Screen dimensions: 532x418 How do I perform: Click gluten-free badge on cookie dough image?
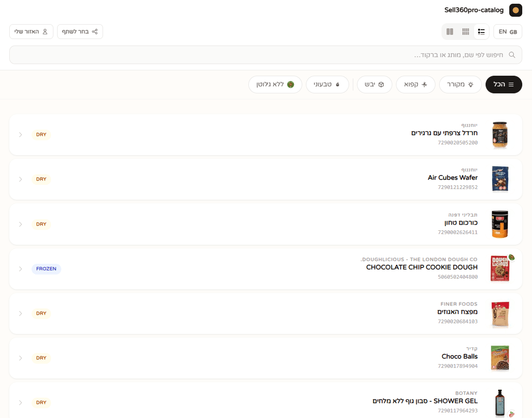click(511, 257)
